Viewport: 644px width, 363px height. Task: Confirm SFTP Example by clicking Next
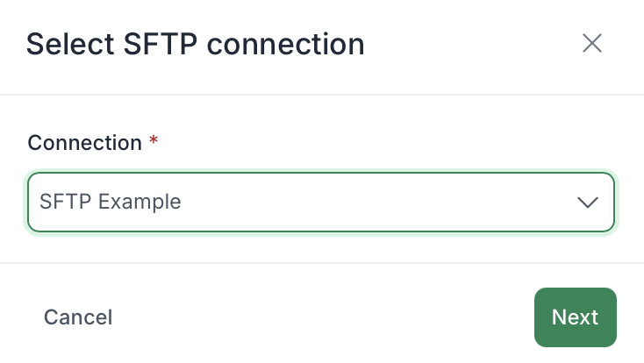tap(575, 317)
